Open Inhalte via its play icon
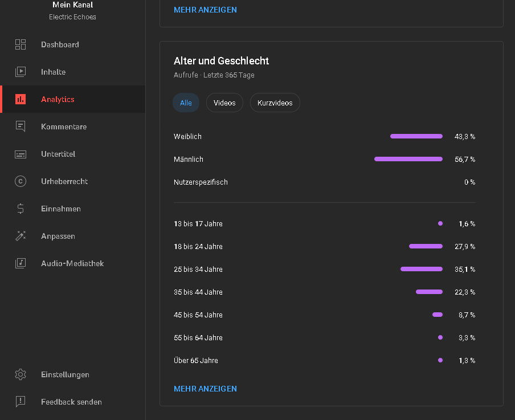 click(21, 72)
